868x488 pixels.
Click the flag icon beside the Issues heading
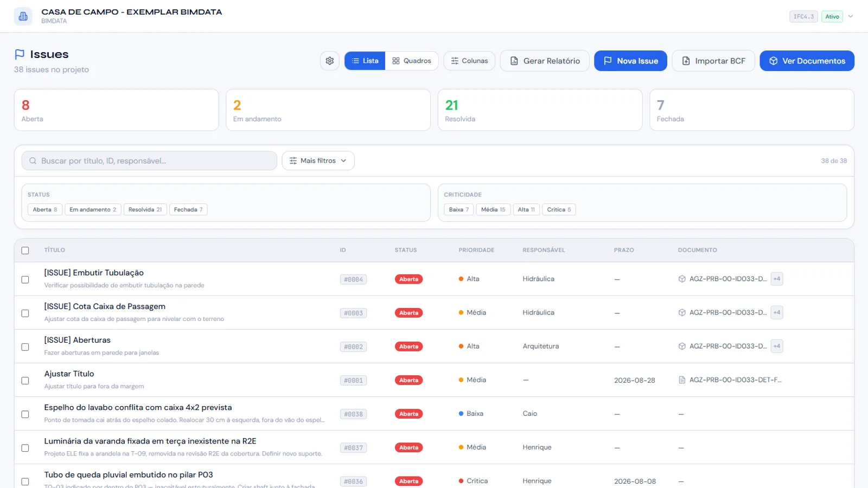click(x=20, y=54)
